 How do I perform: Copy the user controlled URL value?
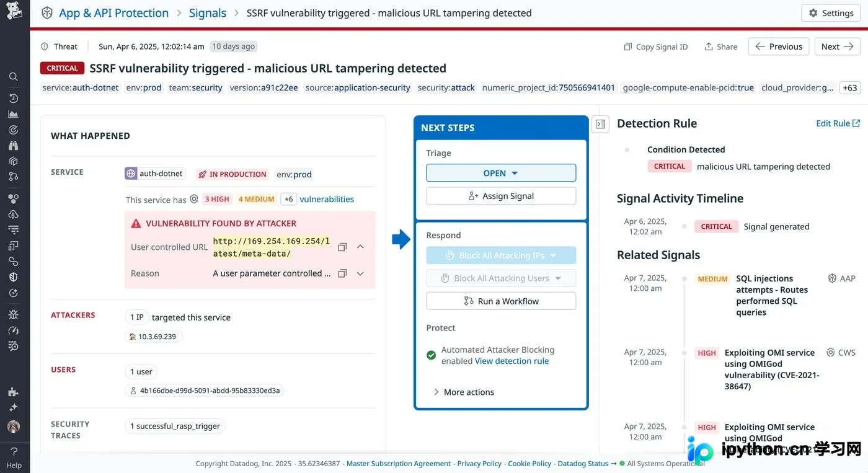coord(342,247)
